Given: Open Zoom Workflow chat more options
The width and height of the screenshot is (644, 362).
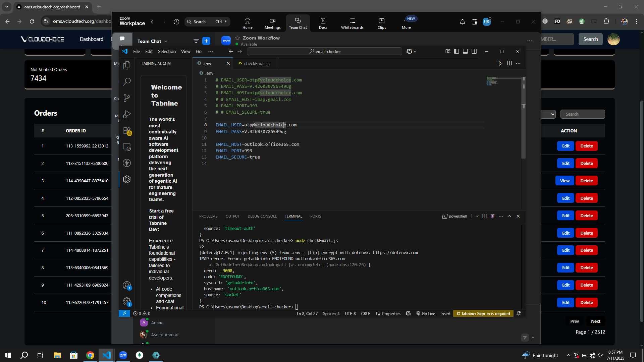Looking at the screenshot, I should [x=530, y=41].
